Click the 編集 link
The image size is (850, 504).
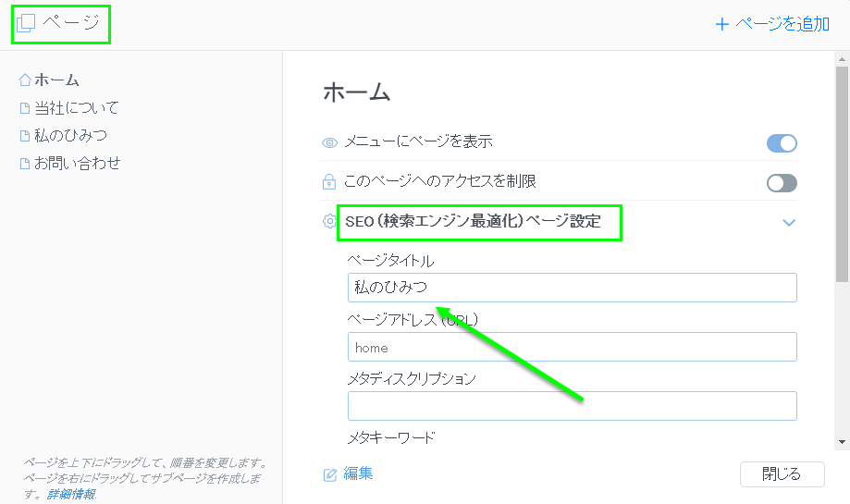358,473
